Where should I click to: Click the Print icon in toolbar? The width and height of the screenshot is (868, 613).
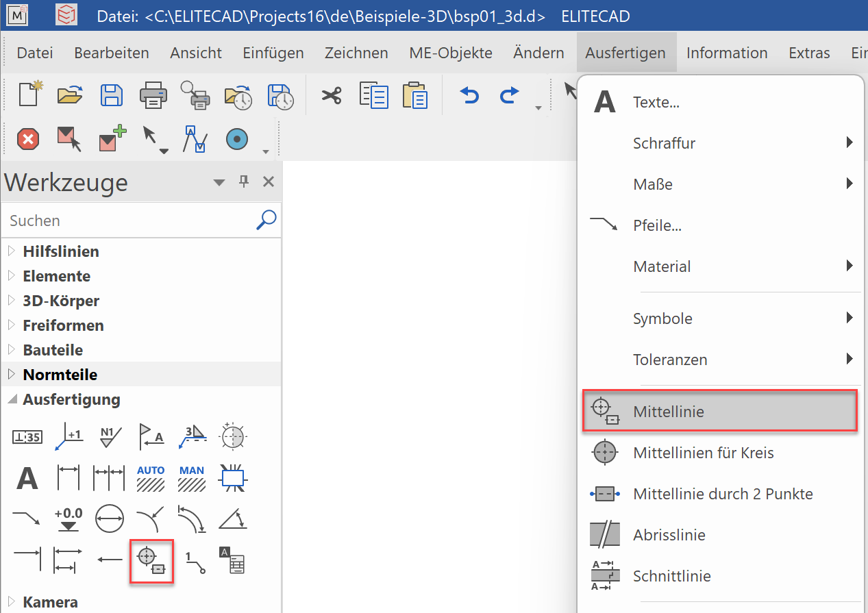153,95
